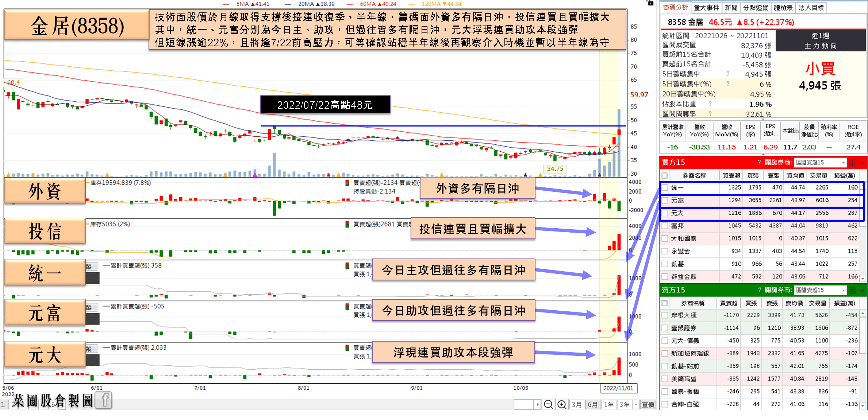This screenshot has width=868, height=420.
Task: Check the box for broker 元大
Action: [x=665, y=213]
